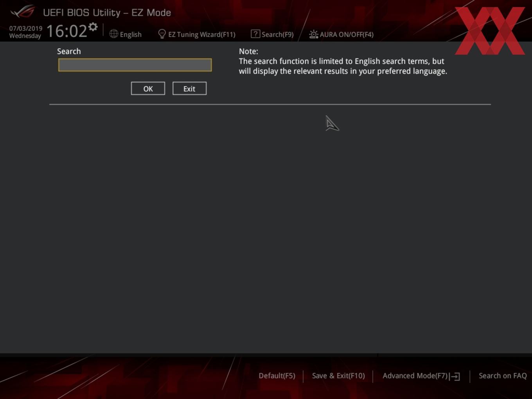
Task: Choose Save & Exit(F10)
Action: (x=338, y=376)
